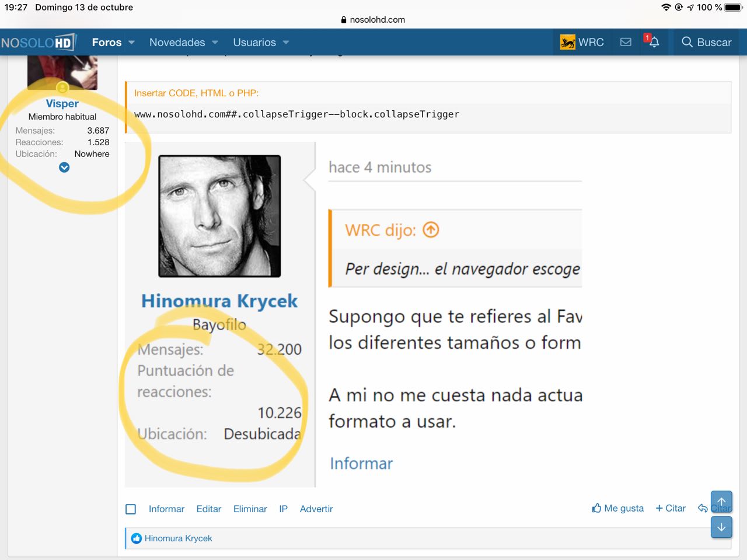Click Visper's Ubicación value Nowhere
The width and height of the screenshot is (747, 560).
pos(92,154)
